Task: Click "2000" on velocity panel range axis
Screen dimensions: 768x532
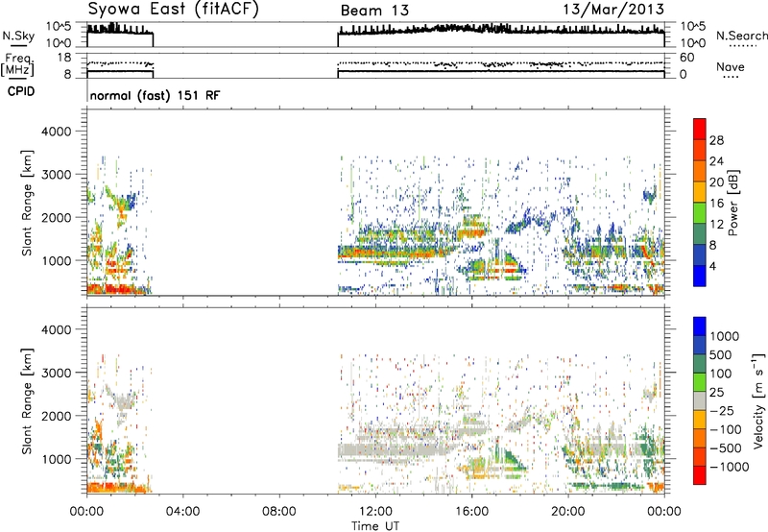Action: tap(56, 416)
